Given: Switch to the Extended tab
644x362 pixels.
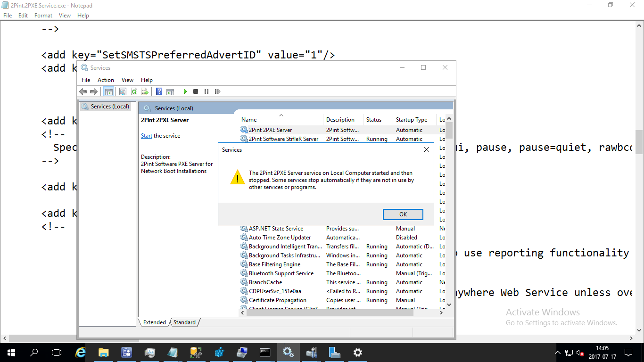Looking at the screenshot, I should 155,322.
